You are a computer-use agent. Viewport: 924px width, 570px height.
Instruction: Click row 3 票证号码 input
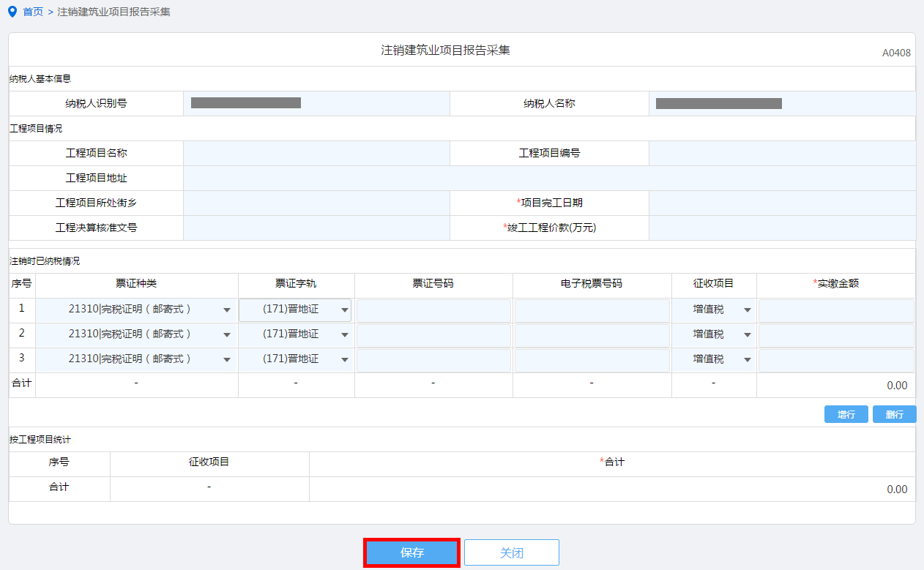pyautogui.click(x=433, y=361)
